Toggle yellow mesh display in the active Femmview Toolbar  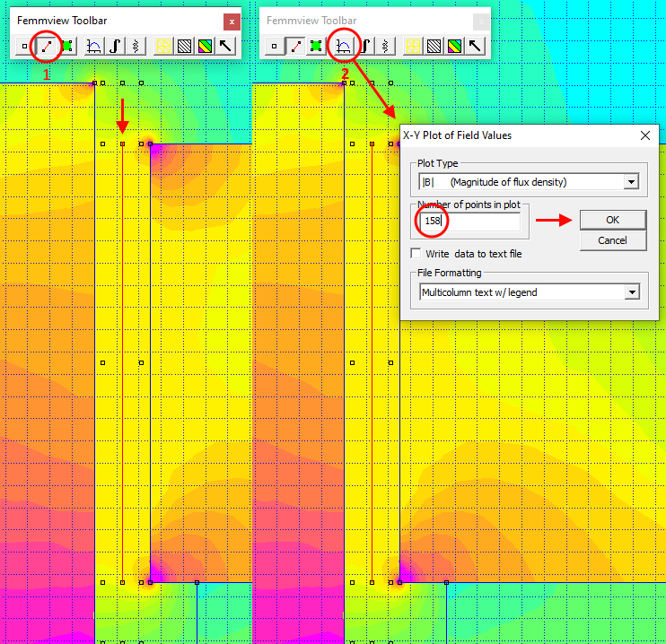click(x=163, y=47)
